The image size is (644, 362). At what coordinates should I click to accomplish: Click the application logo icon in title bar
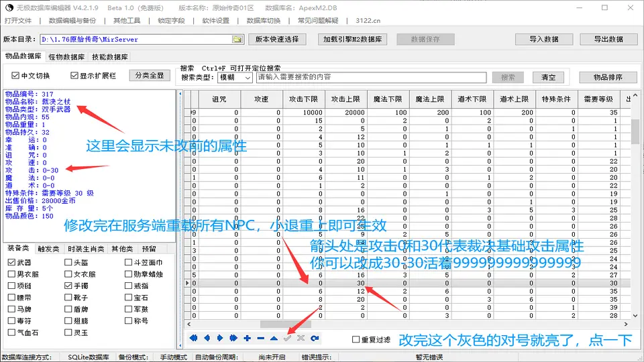(x=9, y=8)
